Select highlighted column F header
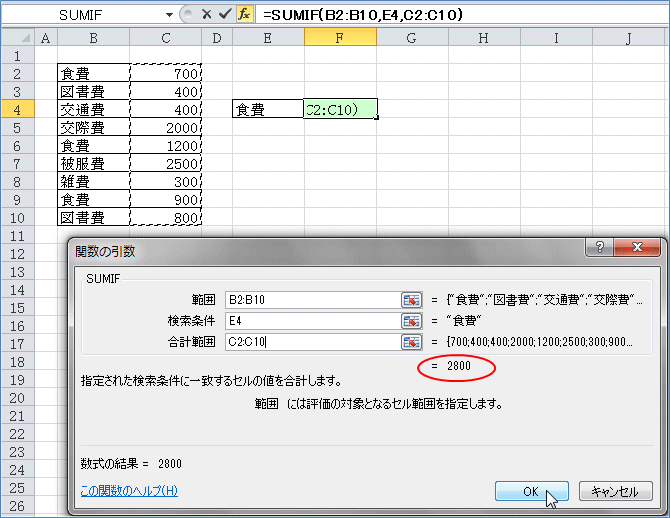The width and height of the screenshot is (670, 518). [x=340, y=38]
